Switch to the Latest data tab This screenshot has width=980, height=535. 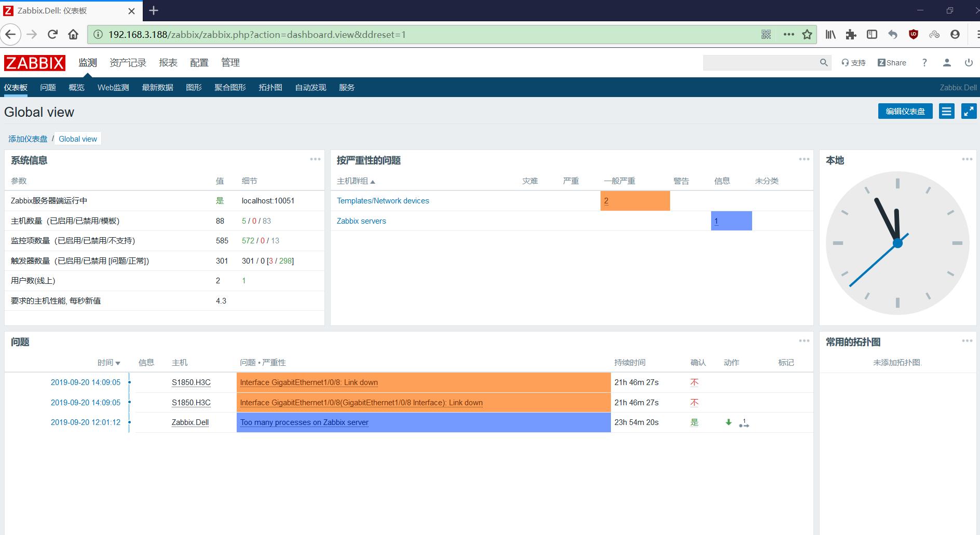[x=157, y=88]
